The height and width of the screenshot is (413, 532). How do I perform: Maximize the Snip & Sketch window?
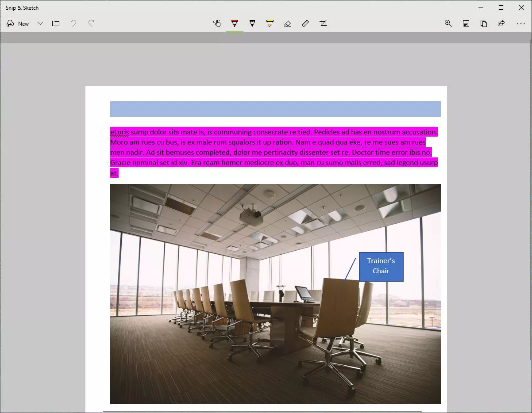click(x=501, y=8)
